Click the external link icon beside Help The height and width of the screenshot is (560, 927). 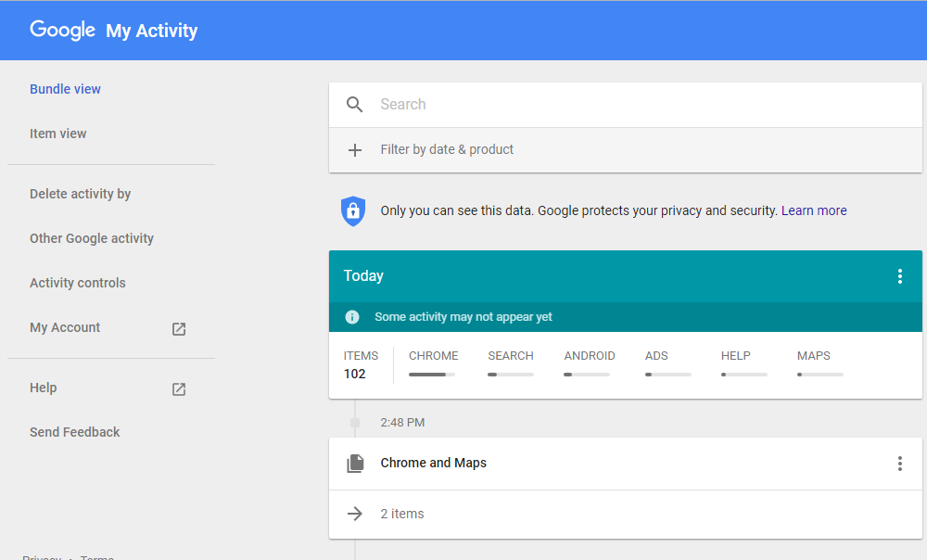click(x=179, y=389)
